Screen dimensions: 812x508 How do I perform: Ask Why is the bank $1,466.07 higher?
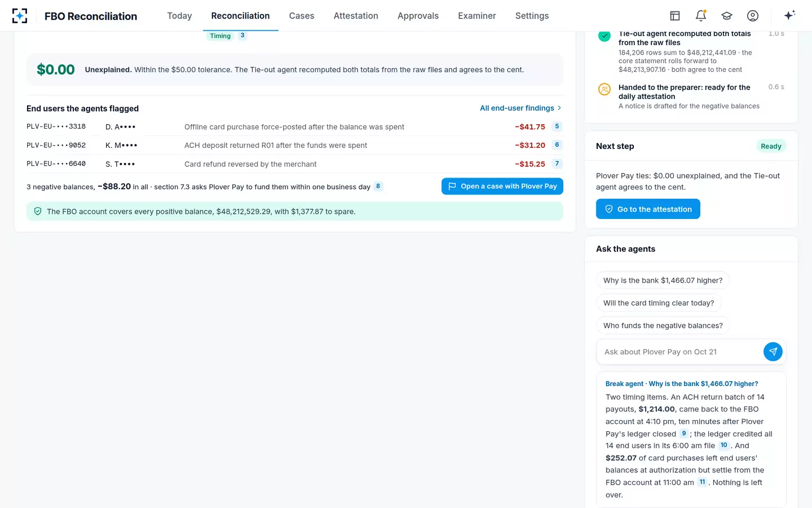[x=663, y=280]
